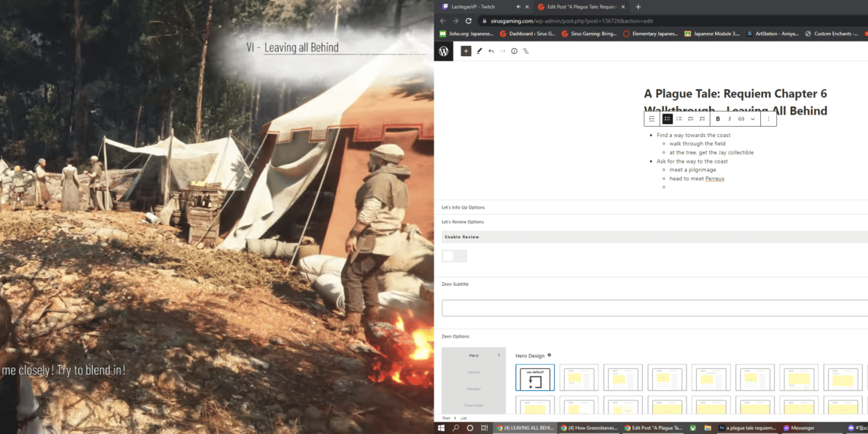Screen dimensions: 868x434
Task: Click 'Ask for the way to the coast'
Action: click(x=692, y=161)
